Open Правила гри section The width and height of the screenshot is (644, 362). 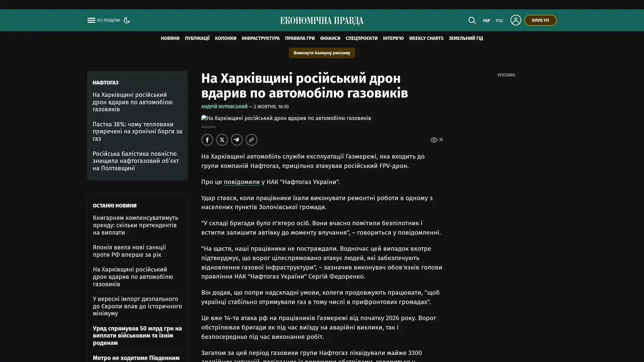(x=300, y=38)
